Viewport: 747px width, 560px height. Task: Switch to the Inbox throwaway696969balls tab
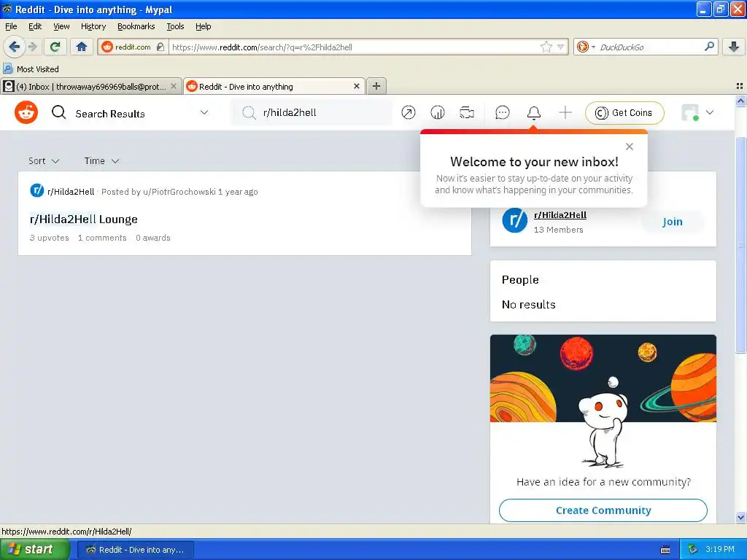click(x=90, y=86)
